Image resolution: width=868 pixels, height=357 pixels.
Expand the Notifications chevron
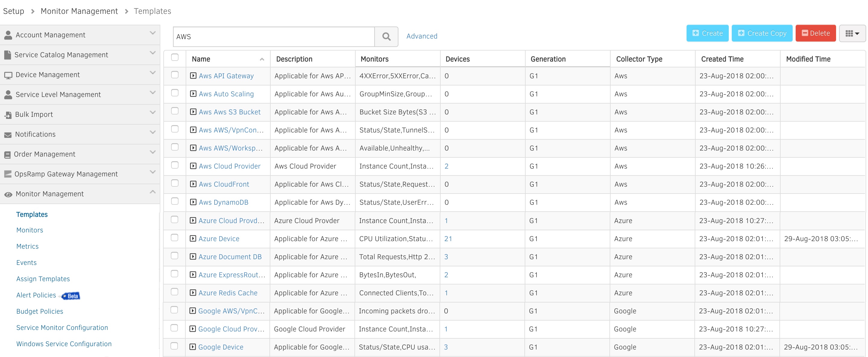point(153,132)
